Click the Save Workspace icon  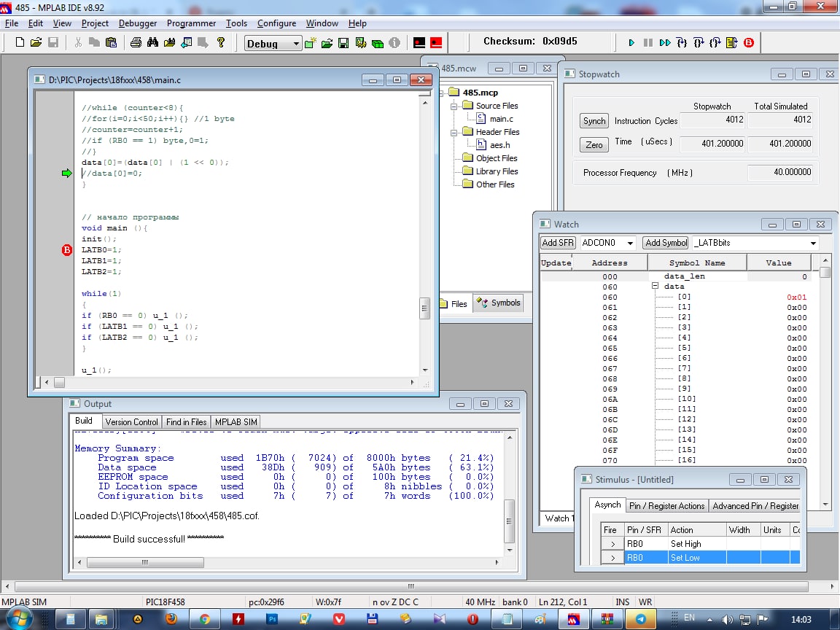(343, 43)
